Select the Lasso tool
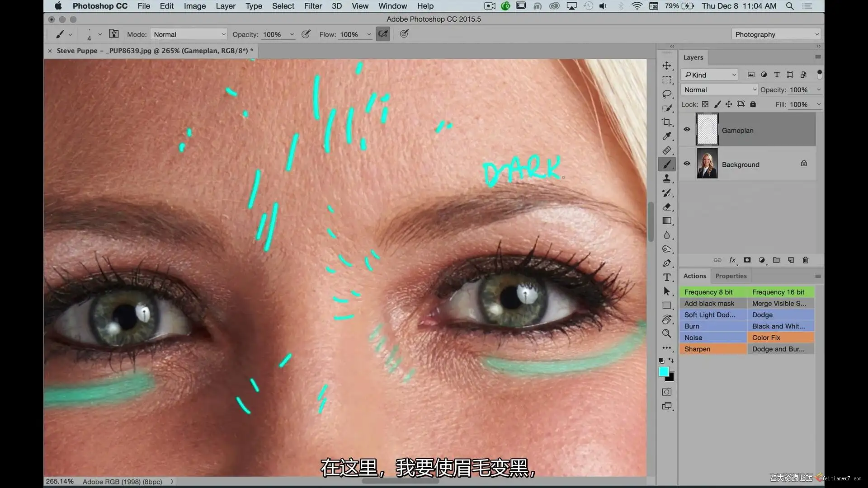This screenshot has height=488, width=868. (667, 94)
